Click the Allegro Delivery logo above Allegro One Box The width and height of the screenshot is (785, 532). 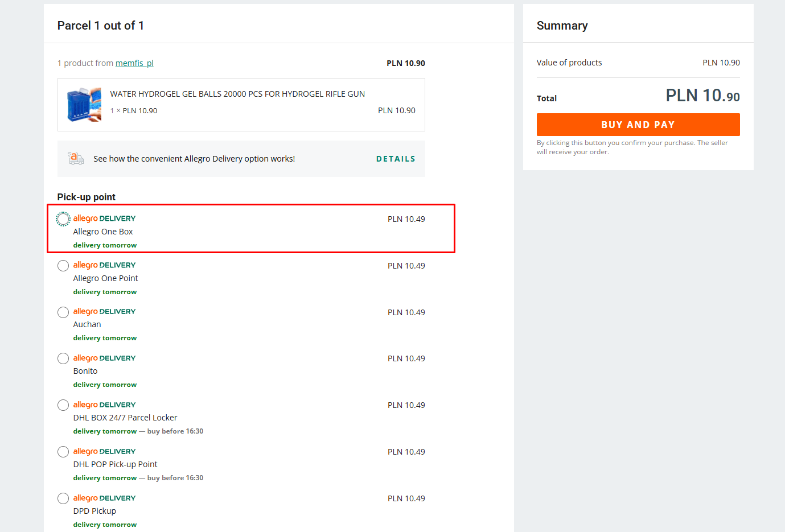click(x=104, y=218)
